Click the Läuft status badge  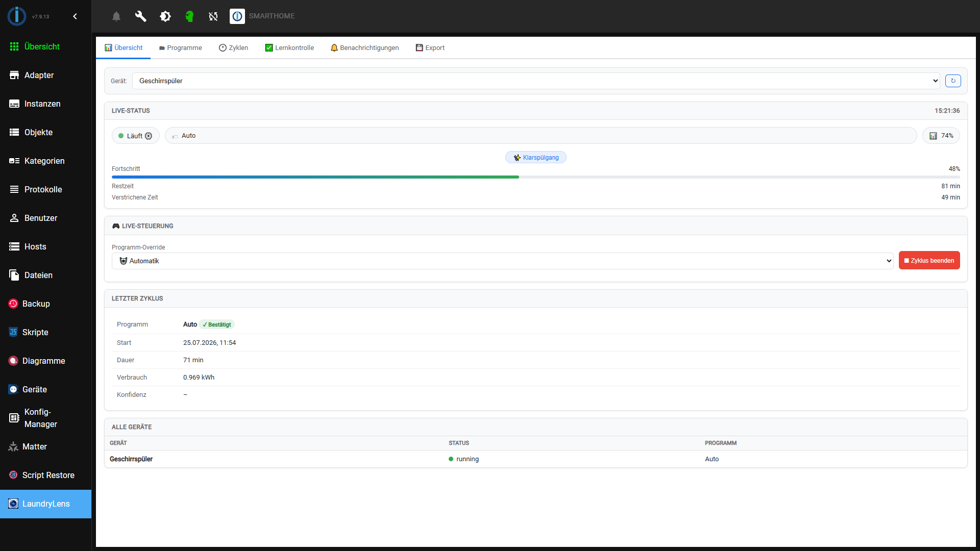pos(135,136)
